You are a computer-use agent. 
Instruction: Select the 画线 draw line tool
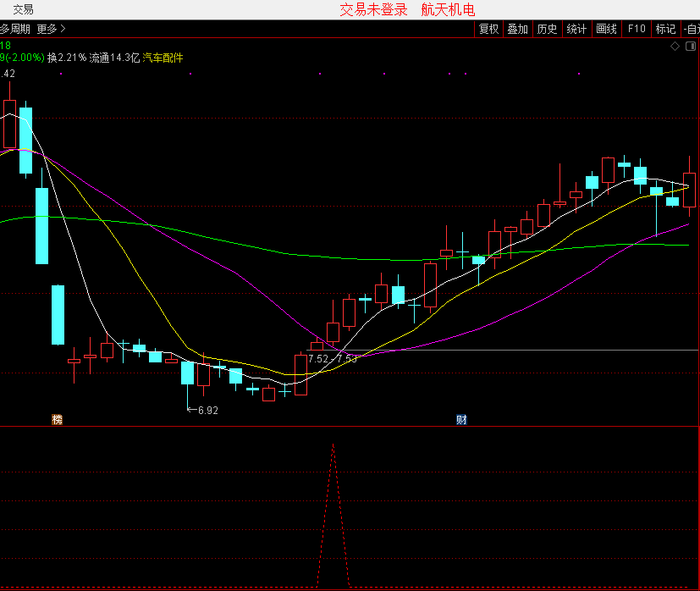point(606,29)
